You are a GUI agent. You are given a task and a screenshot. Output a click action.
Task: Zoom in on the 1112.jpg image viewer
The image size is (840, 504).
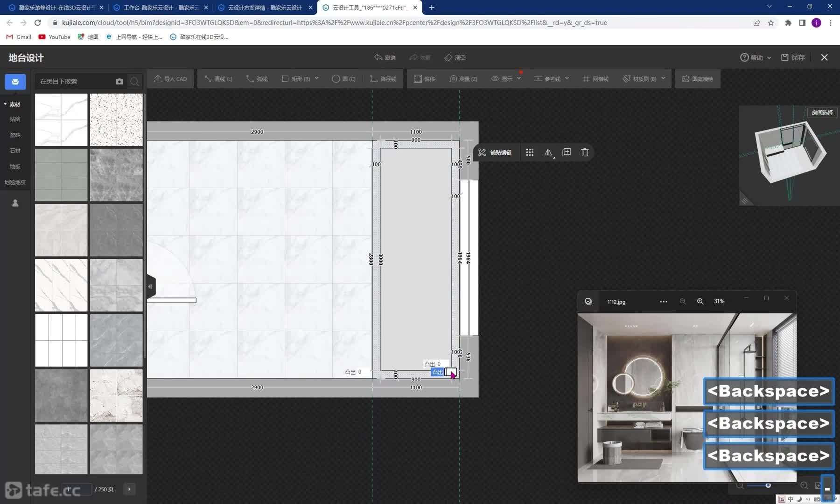pos(700,301)
